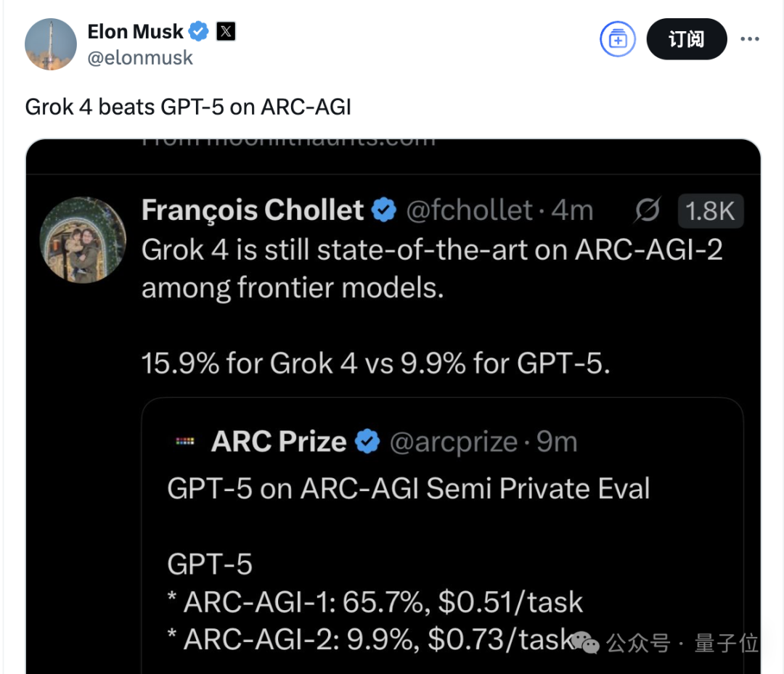Image resolution: width=784 pixels, height=674 pixels.
Task: Click François Chollet's verified badge
Action: coord(384,210)
